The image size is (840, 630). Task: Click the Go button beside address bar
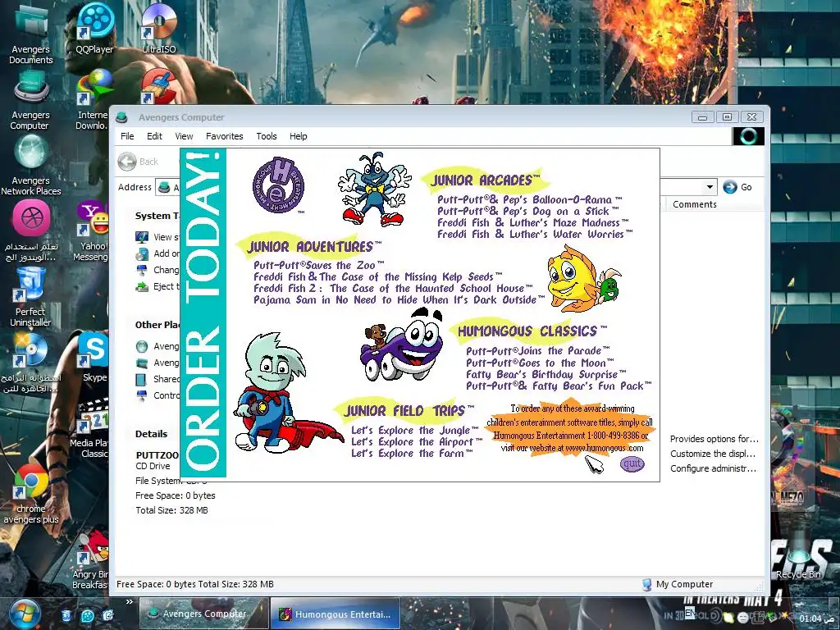pyautogui.click(x=737, y=187)
